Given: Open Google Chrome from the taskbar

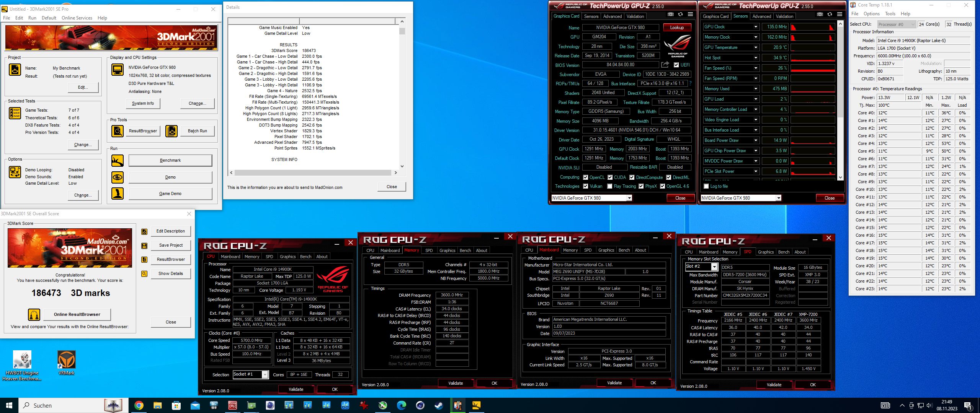Looking at the screenshot, I should point(139,405).
